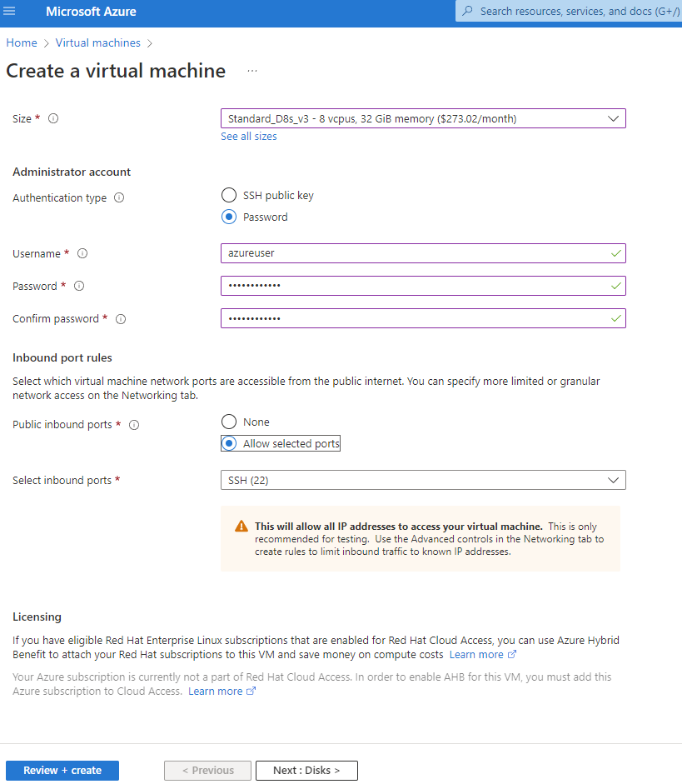Click the info icon next to Password
Viewport: 682px width, 784px height.
[x=79, y=287]
